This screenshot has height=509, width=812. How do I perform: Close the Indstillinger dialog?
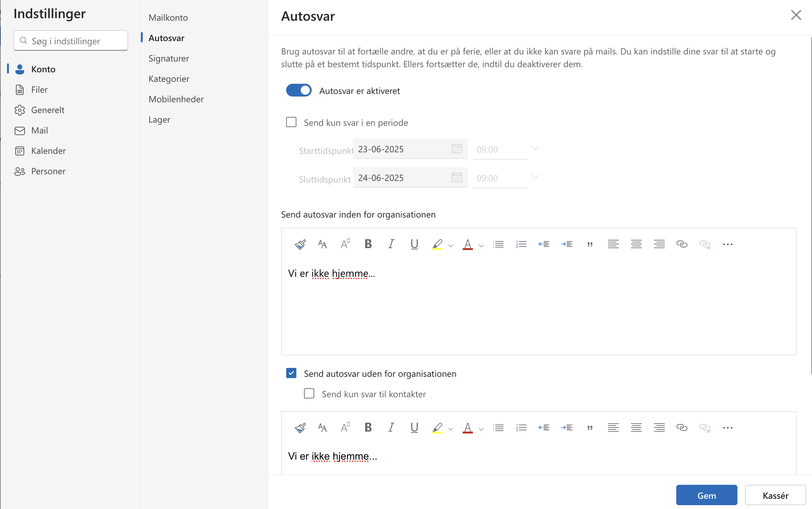pos(796,15)
